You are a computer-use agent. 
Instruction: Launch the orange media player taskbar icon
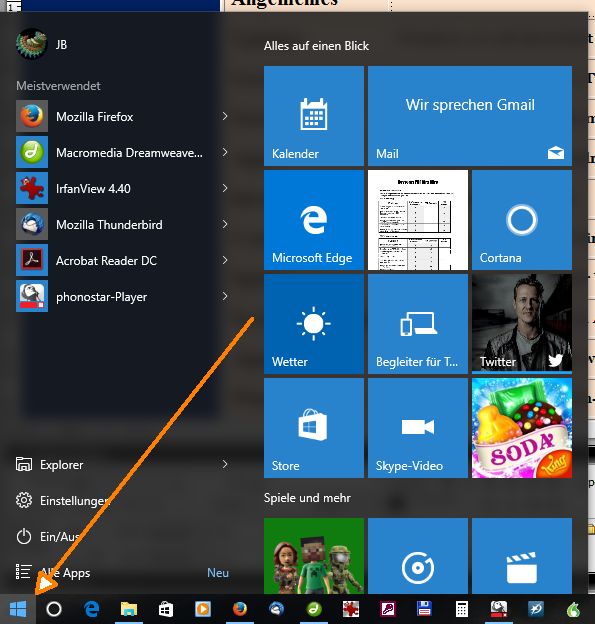click(203, 609)
